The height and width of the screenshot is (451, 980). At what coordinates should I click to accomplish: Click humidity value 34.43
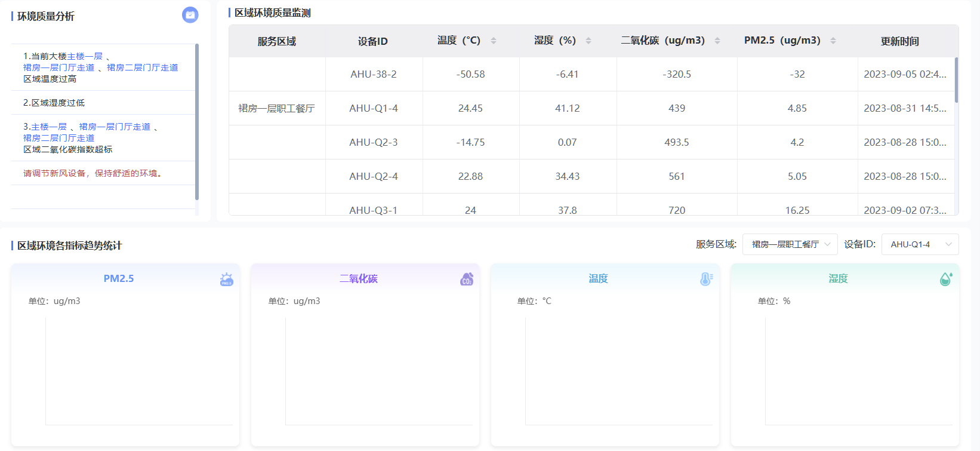[568, 176]
